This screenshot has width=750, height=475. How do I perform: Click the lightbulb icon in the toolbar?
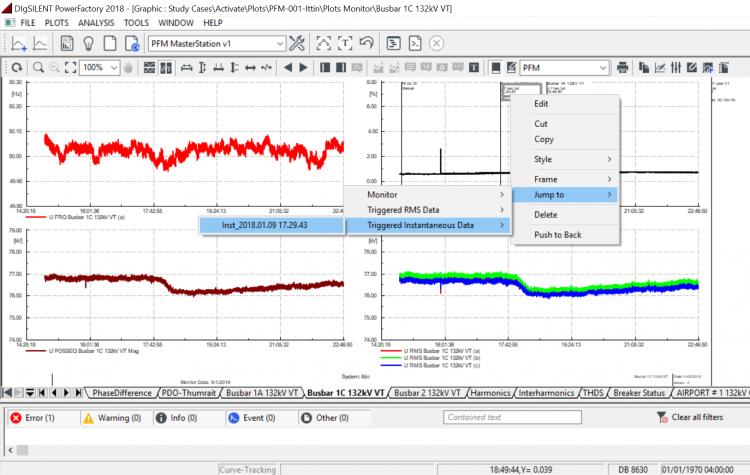click(88, 44)
